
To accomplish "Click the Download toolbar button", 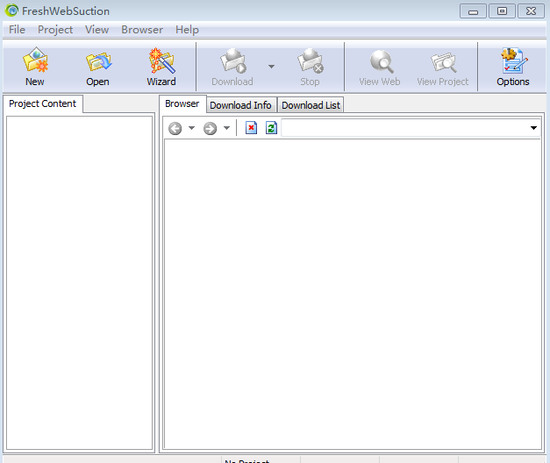I will tap(232, 67).
